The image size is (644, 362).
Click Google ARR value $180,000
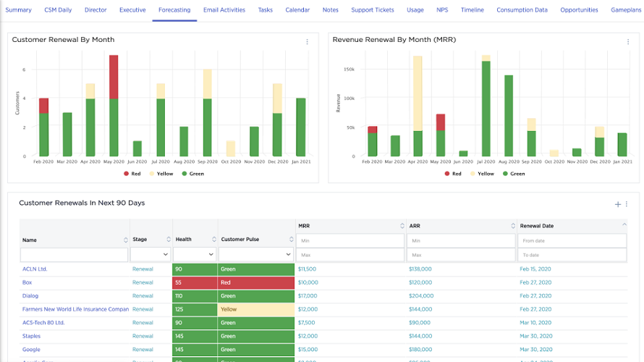point(420,349)
